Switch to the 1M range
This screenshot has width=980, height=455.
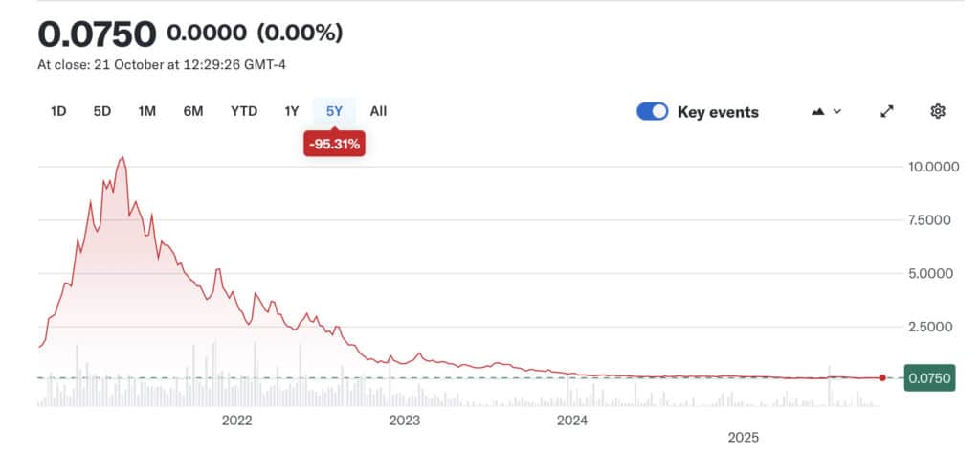point(146,111)
